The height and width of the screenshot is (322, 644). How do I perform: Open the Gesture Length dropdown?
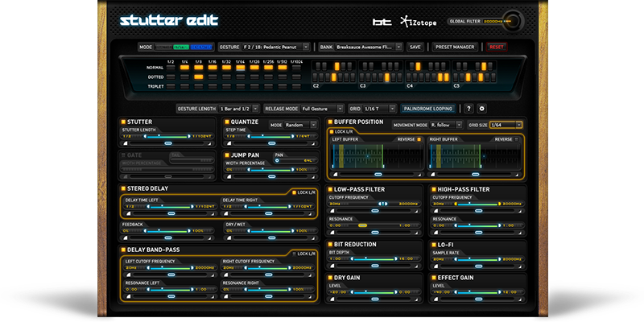pos(239,109)
